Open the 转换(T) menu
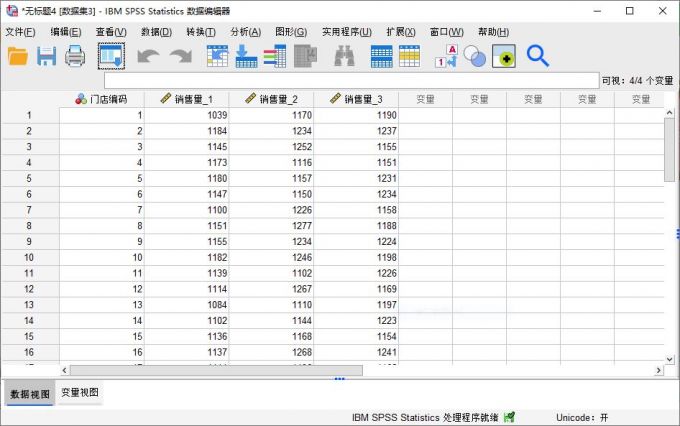 201,32
